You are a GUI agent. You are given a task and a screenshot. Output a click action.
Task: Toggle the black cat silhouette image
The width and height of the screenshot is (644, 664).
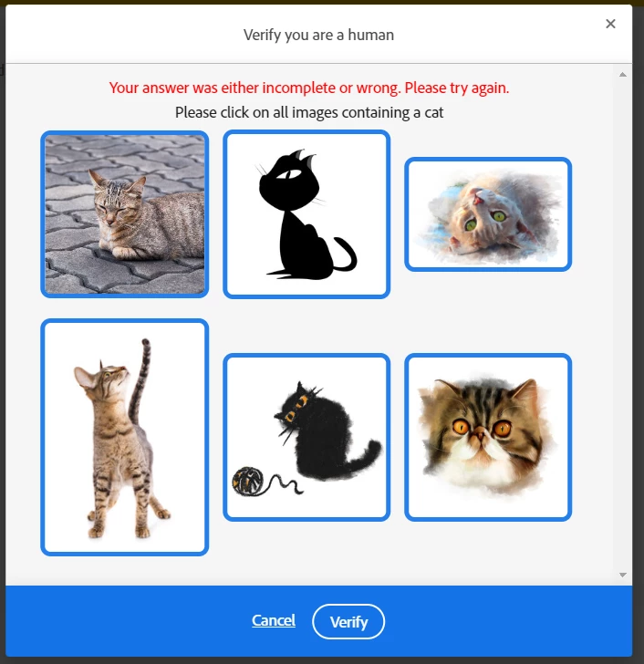coord(306,214)
